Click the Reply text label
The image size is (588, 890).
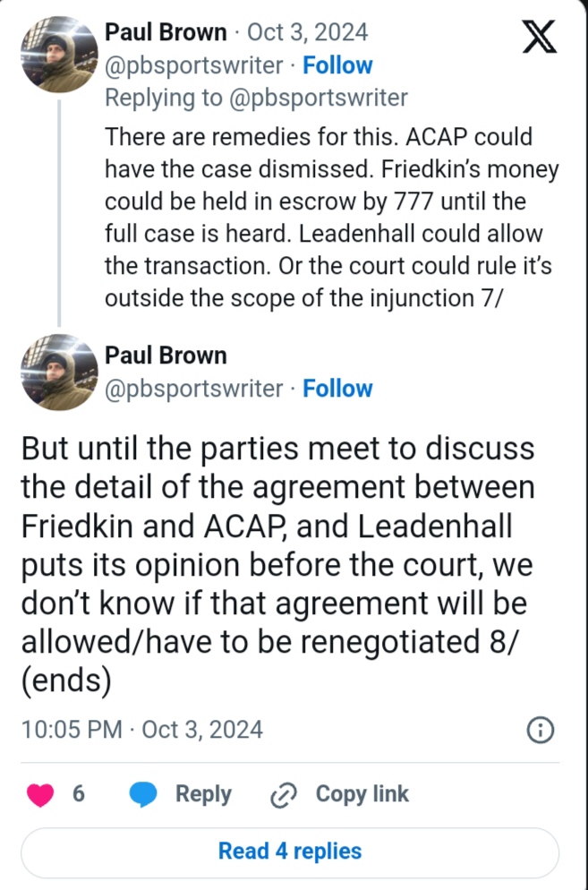(x=203, y=794)
